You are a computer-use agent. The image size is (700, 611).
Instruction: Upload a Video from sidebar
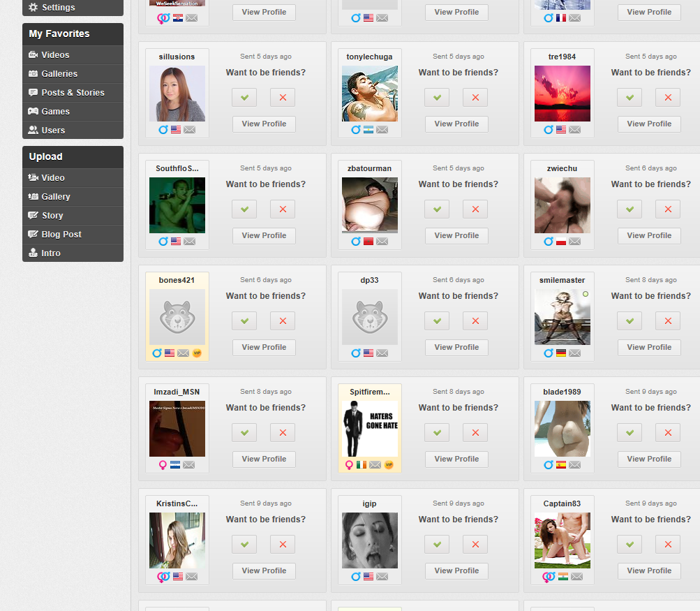point(73,178)
